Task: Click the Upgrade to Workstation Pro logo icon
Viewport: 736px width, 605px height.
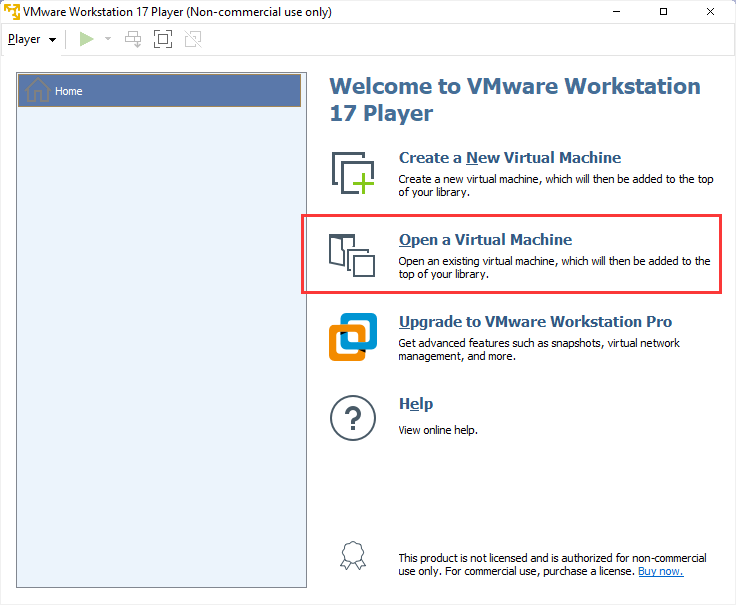Action: 353,336
